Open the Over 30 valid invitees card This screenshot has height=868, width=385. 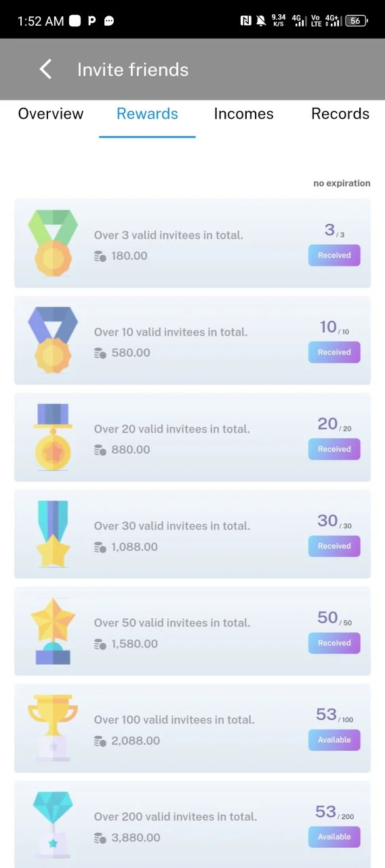tap(192, 534)
